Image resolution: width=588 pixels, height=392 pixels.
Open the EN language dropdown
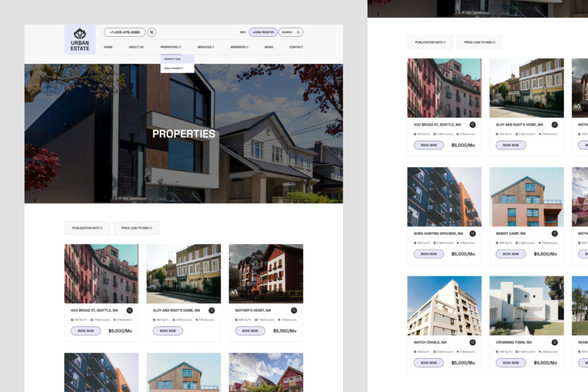(243, 32)
